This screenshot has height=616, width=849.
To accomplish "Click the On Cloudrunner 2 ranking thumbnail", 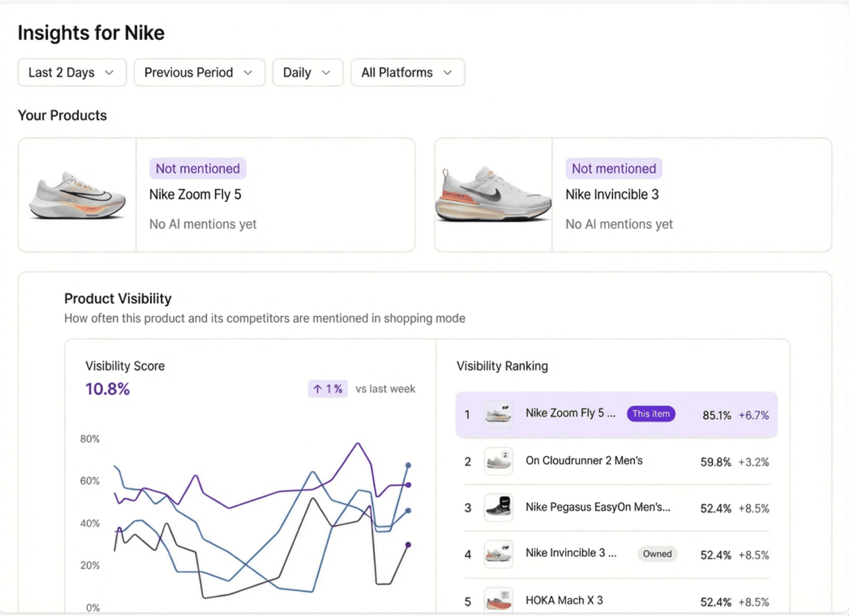I will 498,461.
